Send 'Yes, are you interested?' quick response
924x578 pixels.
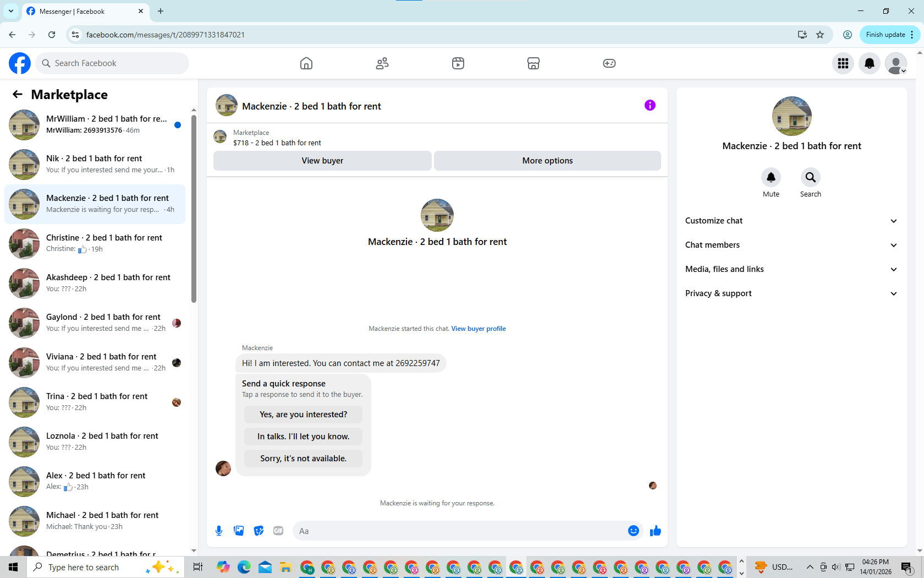304,415
